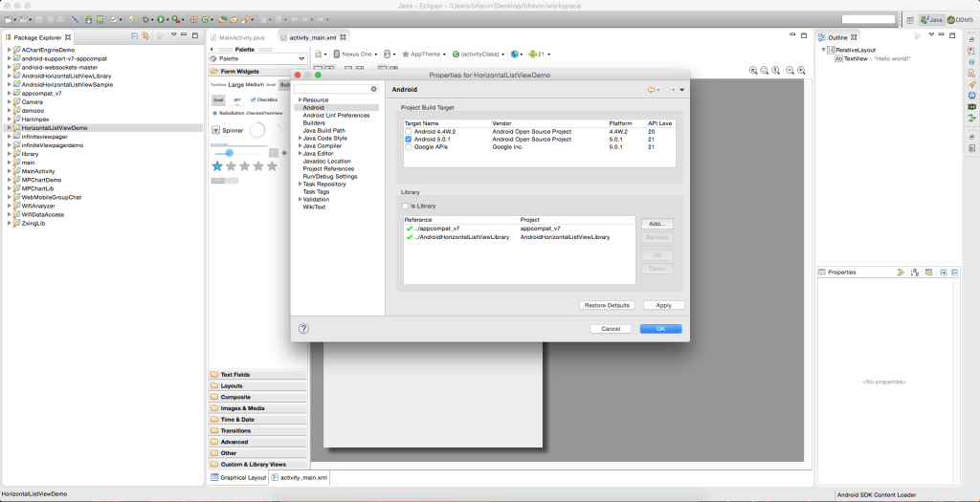
Task: Click the locale globe icon in layout toolbar
Action: point(514,55)
